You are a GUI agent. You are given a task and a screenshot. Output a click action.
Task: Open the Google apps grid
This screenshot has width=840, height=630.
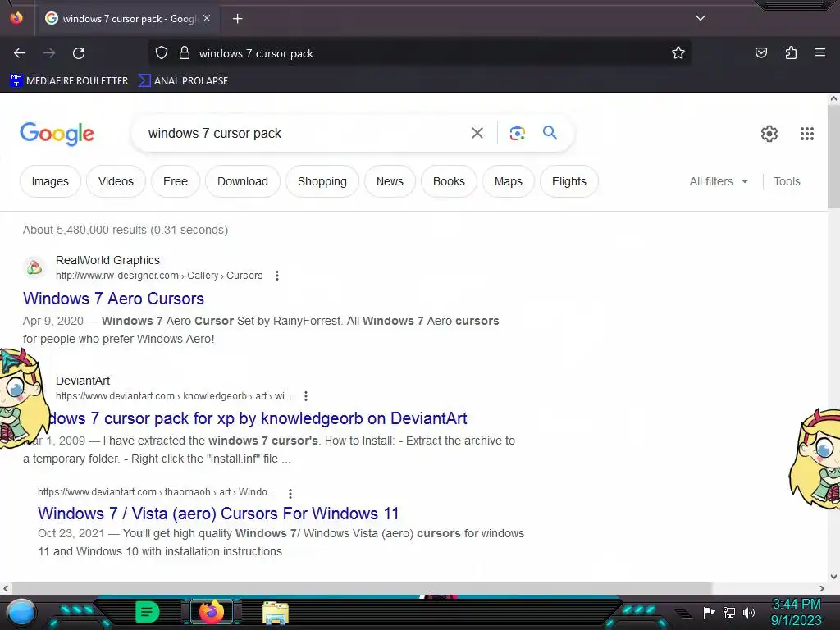coord(807,134)
